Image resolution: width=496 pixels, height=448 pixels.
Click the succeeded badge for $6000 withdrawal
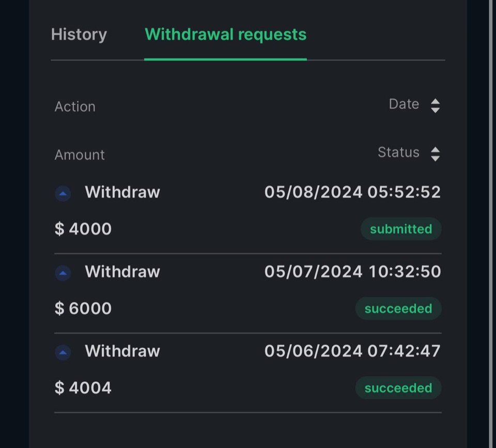[398, 308]
